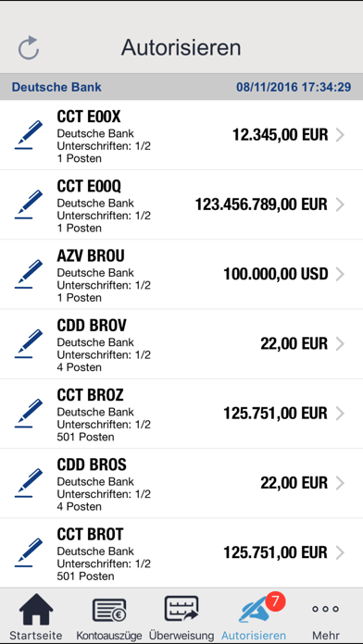The width and height of the screenshot is (363, 644).
Task: Open the CDD BROV 22,00 EUR chevron
Action: (x=340, y=343)
